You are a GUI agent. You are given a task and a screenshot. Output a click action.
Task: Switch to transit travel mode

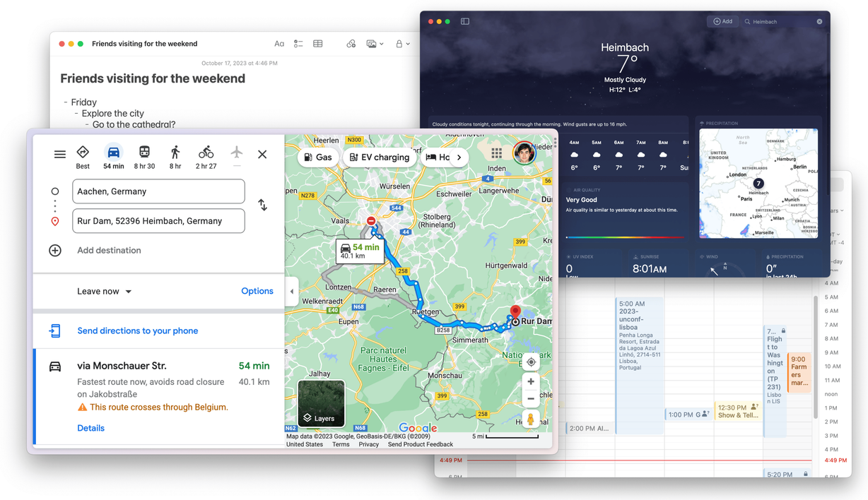click(x=144, y=153)
